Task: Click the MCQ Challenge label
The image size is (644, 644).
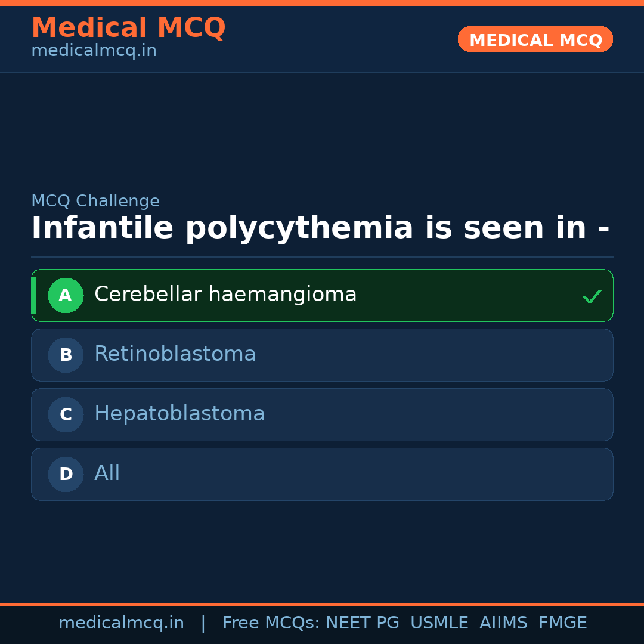Action: (95, 201)
